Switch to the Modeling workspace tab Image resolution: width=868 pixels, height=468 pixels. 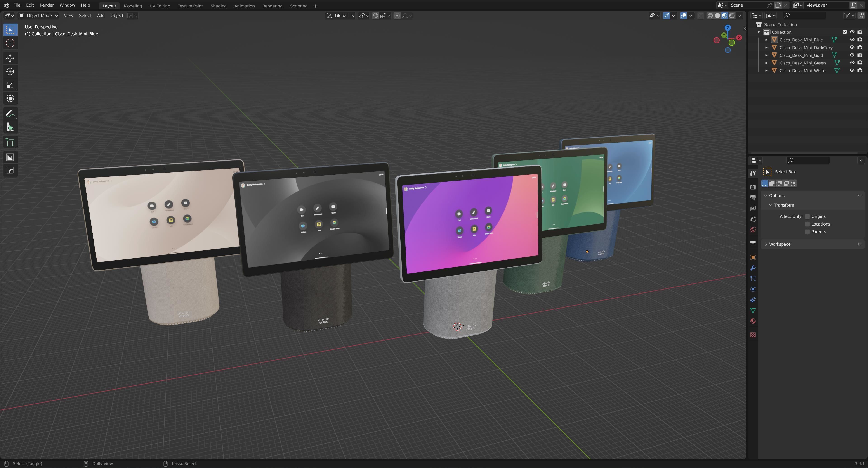133,6
